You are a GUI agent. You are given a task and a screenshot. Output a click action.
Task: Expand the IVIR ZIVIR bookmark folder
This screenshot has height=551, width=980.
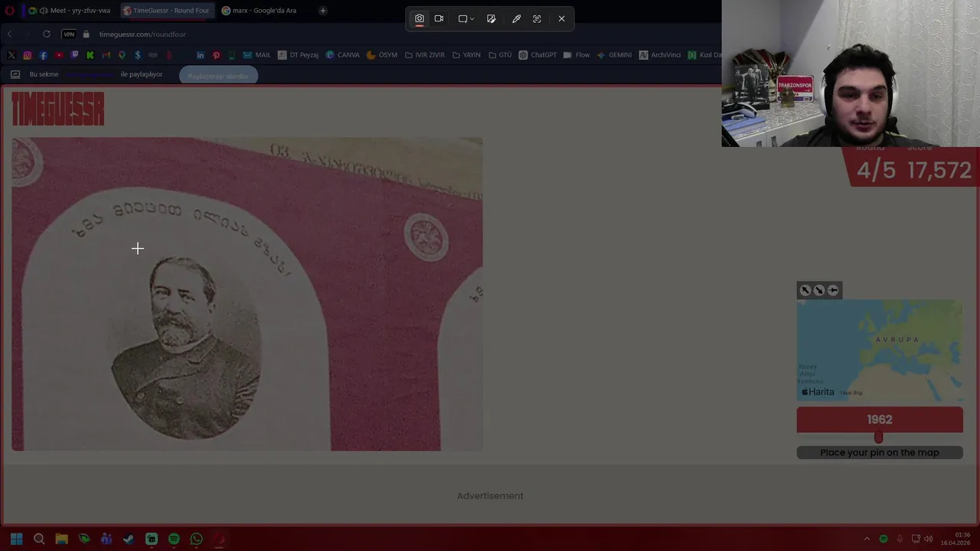[425, 55]
